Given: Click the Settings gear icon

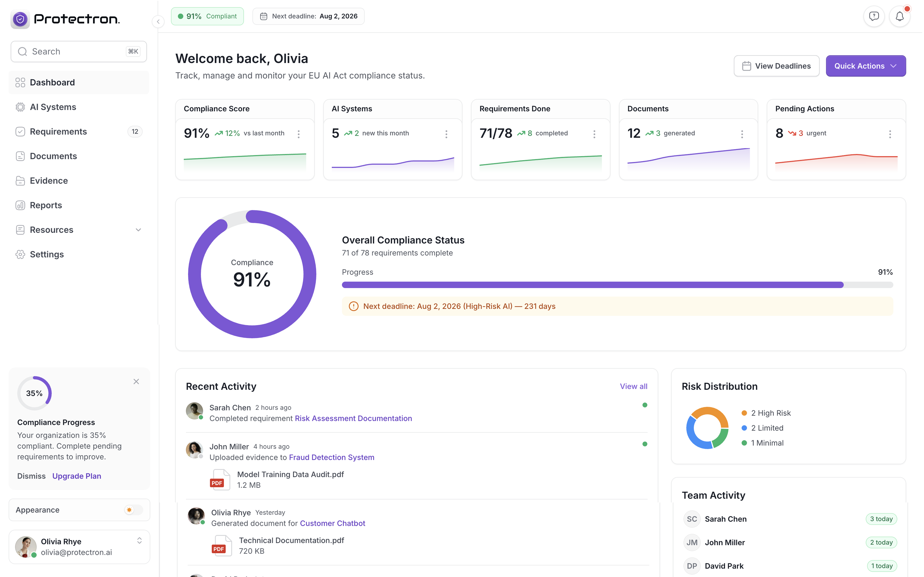Looking at the screenshot, I should point(21,254).
